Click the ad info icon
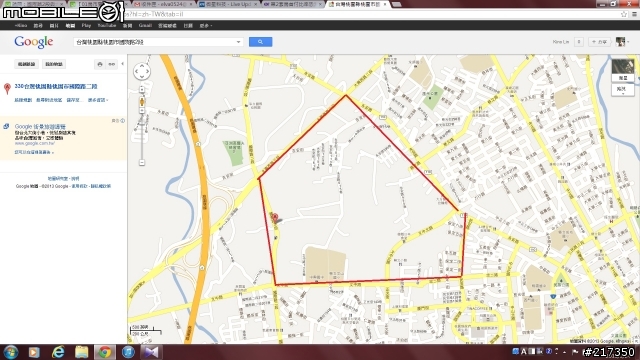Viewport: 640px width, 360px height. (x=122, y=120)
